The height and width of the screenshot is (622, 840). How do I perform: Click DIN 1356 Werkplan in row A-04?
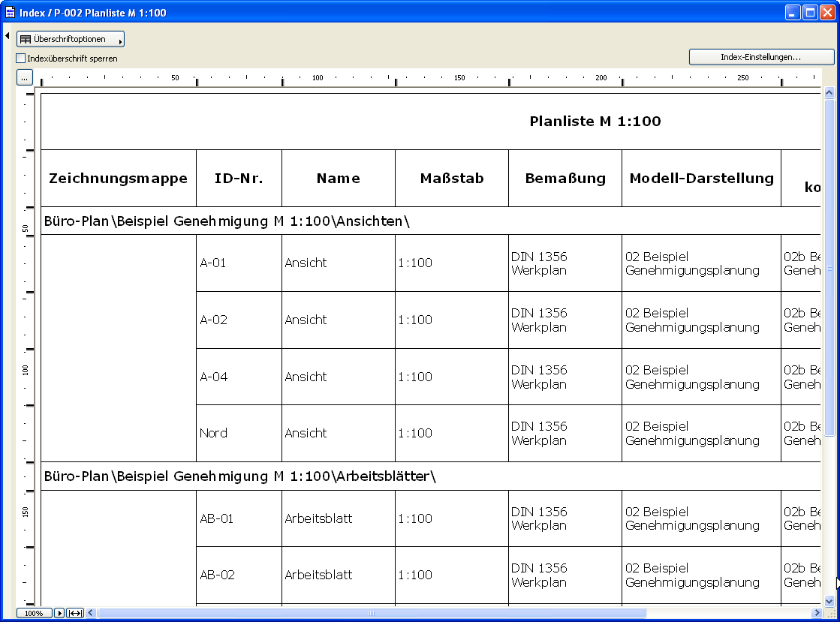click(x=565, y=377)
